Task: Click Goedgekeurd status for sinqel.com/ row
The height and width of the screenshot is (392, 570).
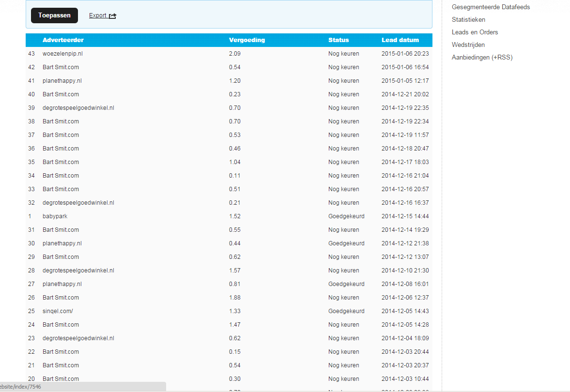Action: (346, 311)
